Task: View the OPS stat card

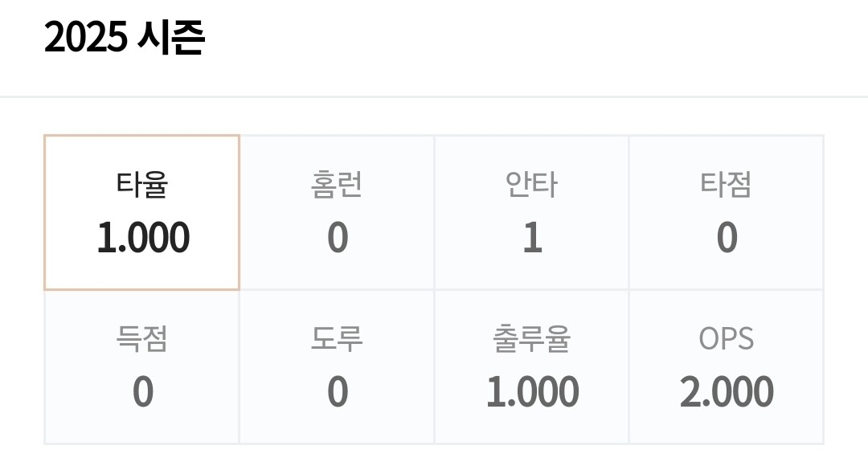Action: click(x=727, y=367)
